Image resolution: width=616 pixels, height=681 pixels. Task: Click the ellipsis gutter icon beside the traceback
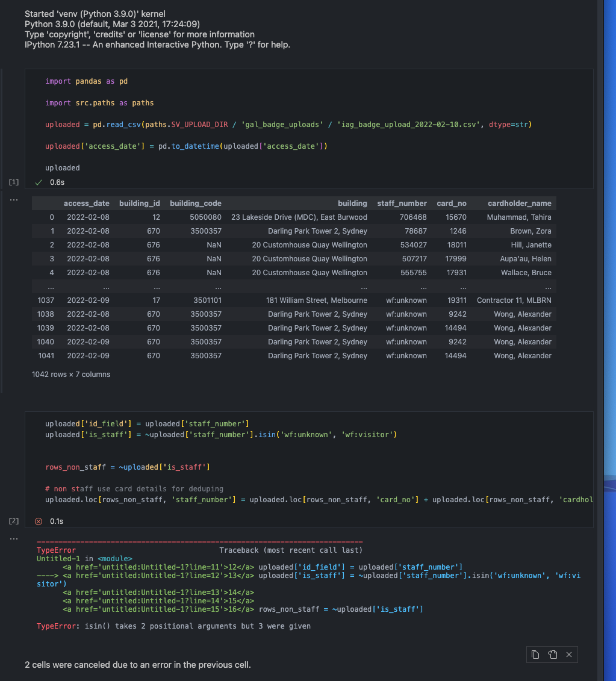click(13, 538)
